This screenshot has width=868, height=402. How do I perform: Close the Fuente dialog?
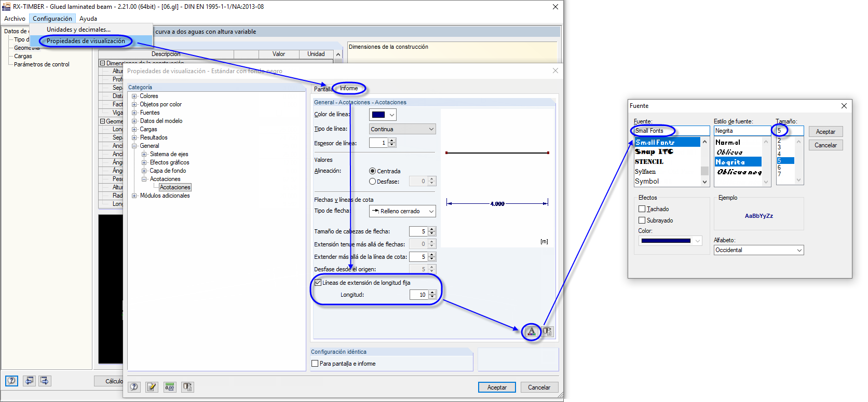tap(844, 106)
